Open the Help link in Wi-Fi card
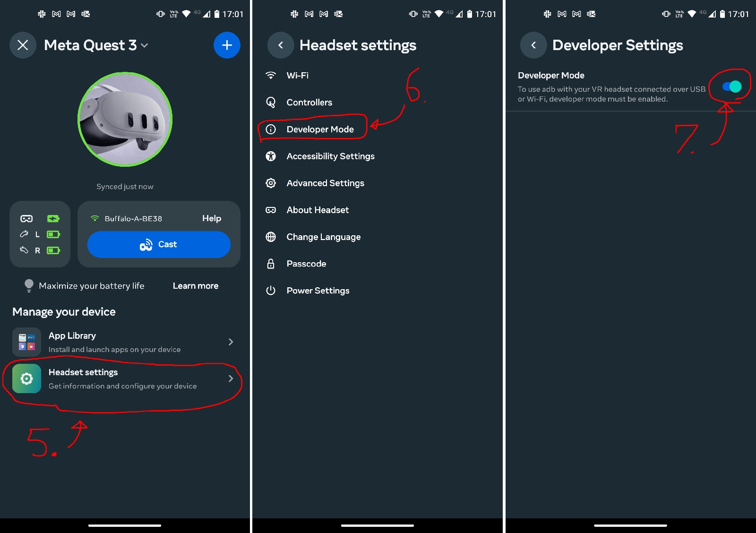Screen dimensions: 756x533 point(211,218)
